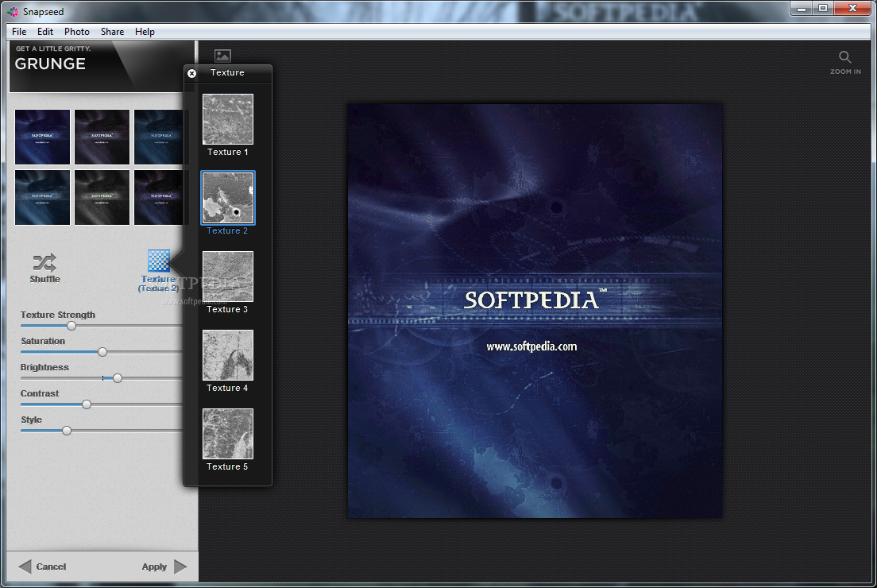Image resolution: width=877 pixels, height=588 pixels.
Task: Choose the Texture 3 thumbnail
Action: 228,277
